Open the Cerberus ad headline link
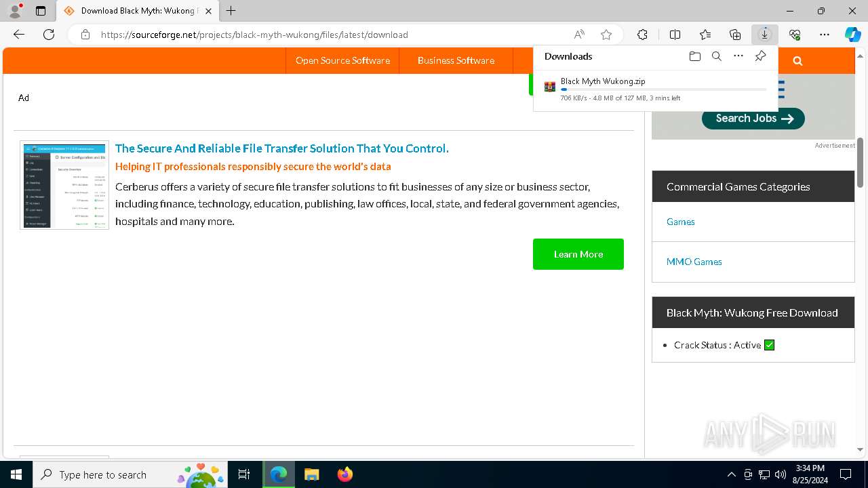This screenshot has height=488, width=868. coord(282,148)
